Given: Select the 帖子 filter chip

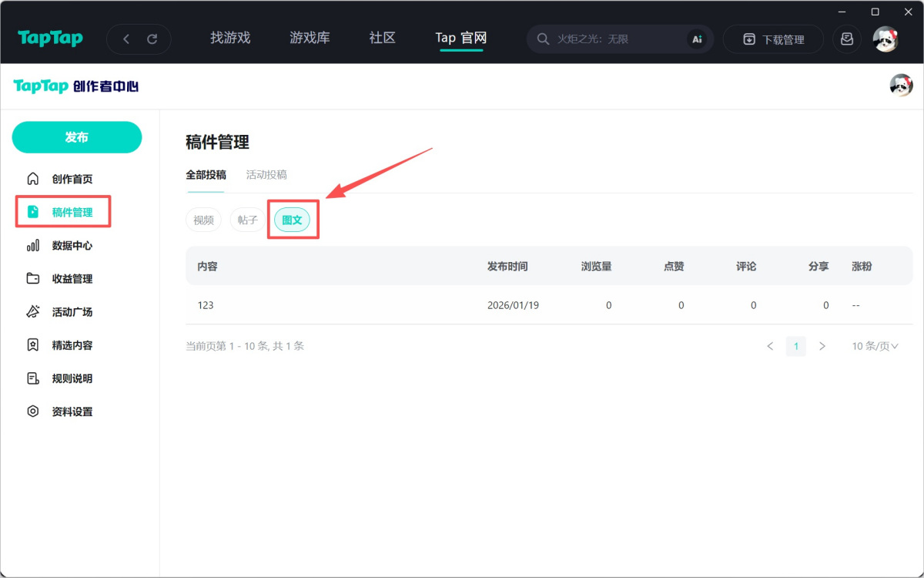Looking at the screenshot, I should (x=248, y=220).
